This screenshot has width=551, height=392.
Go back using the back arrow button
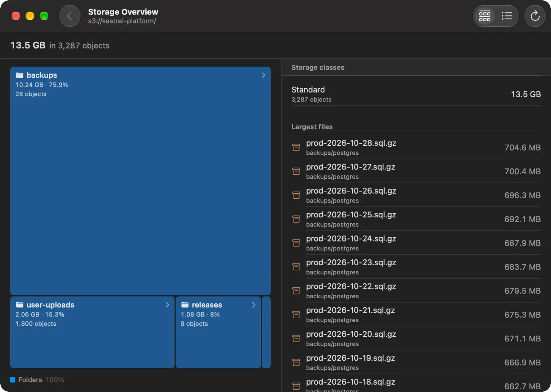pos(70,16)
